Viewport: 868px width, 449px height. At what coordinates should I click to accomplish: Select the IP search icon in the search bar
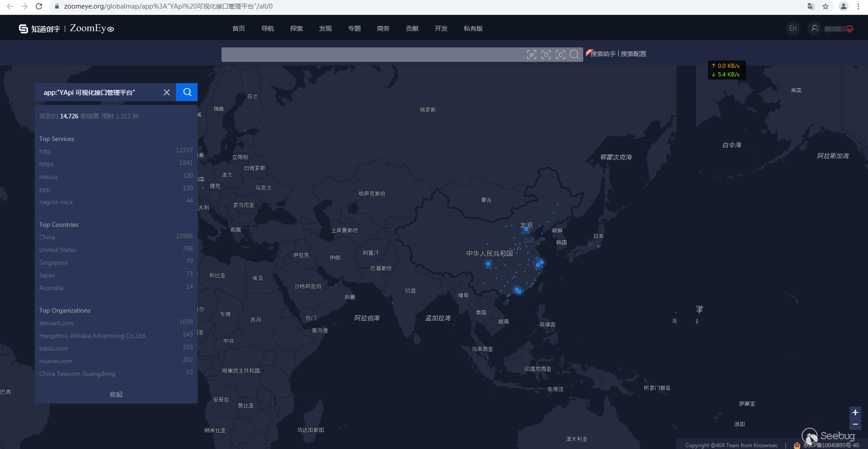pos(532,55)
